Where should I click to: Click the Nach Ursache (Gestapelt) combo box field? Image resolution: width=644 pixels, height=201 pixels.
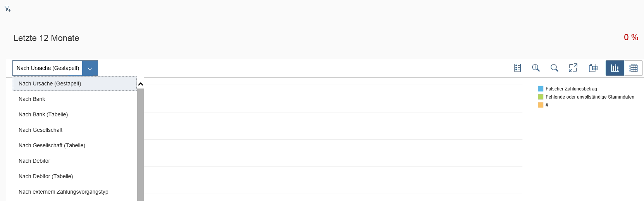tap(48, 68)
